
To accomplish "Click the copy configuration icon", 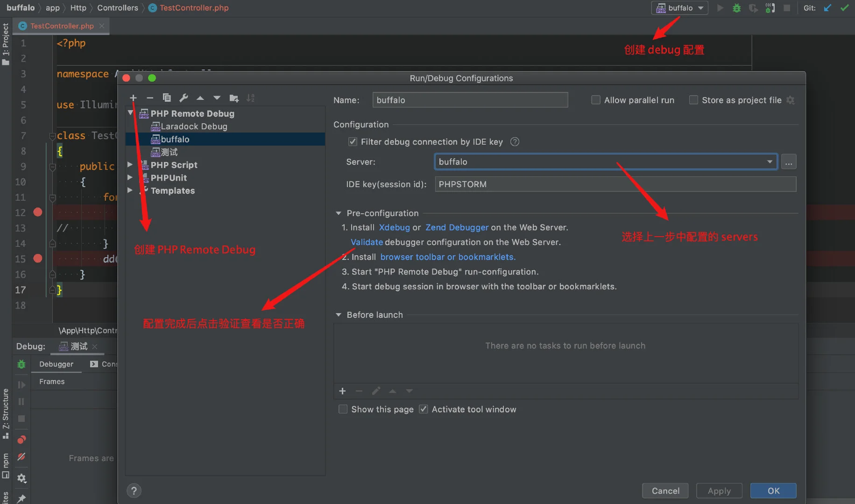I will click(167, 98).
